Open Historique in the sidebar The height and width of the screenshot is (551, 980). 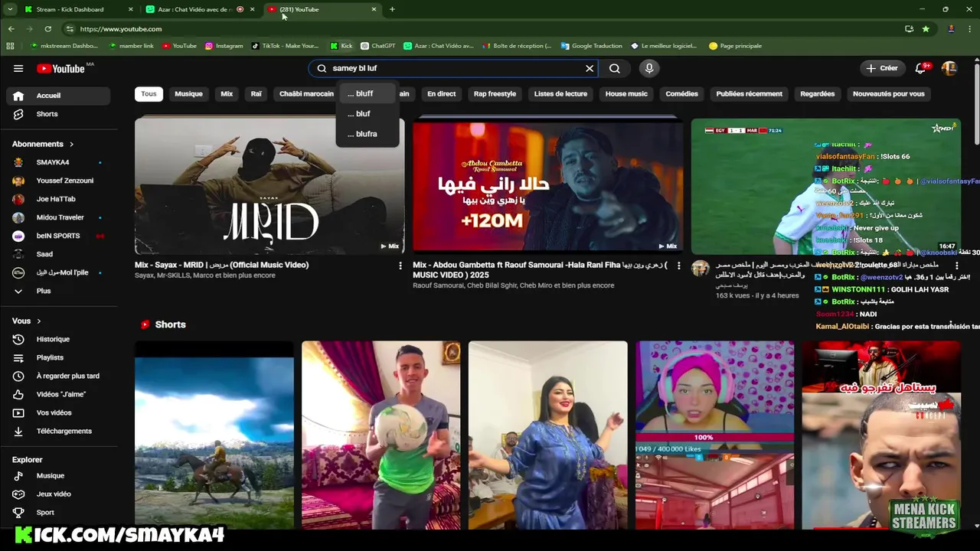tap(58, 339)
